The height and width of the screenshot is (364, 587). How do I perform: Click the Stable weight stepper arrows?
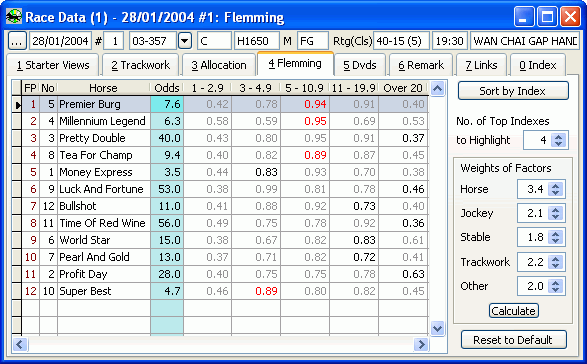pyautogui.click(x=556, y=237)
